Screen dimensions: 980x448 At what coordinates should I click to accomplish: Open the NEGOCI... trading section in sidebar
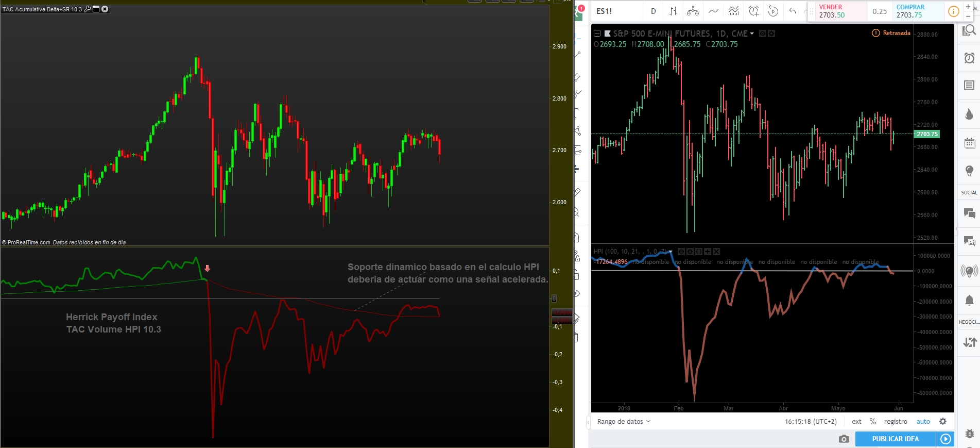969,322
